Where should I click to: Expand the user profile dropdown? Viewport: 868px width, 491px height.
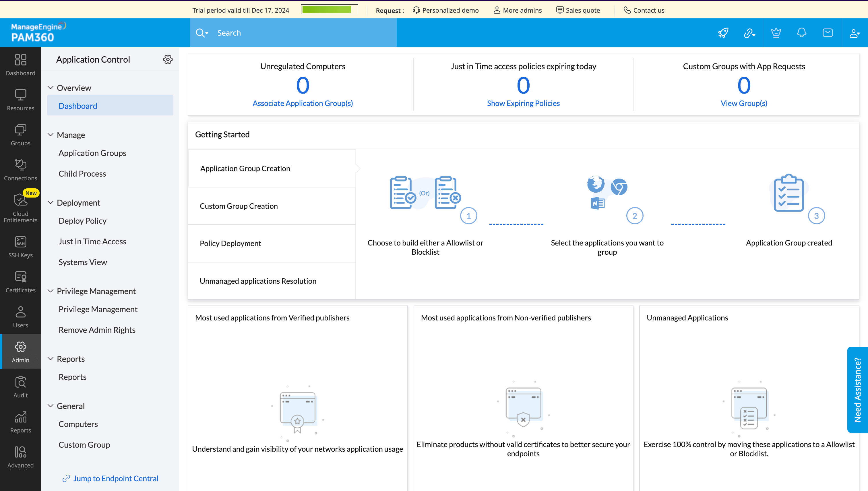pyautogui.click(x=854, y=33)
